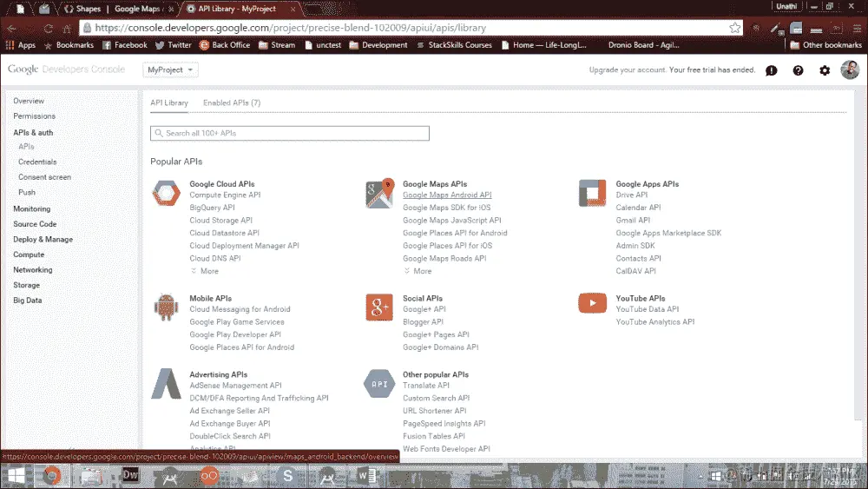Expand More under Google Maps APIs

coord(418,271)
